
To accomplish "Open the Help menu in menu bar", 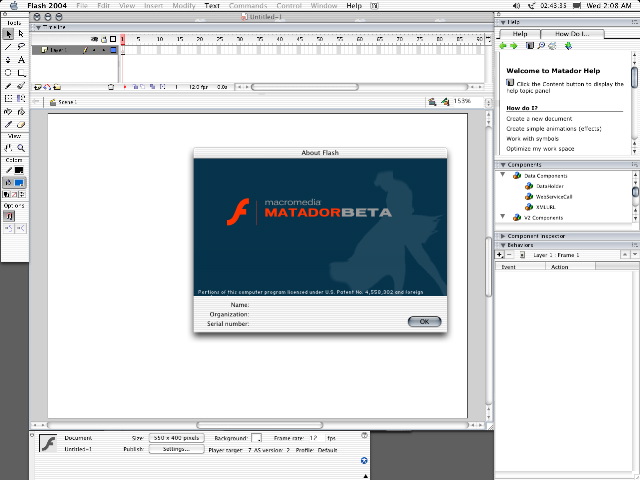I will (354, 6).
